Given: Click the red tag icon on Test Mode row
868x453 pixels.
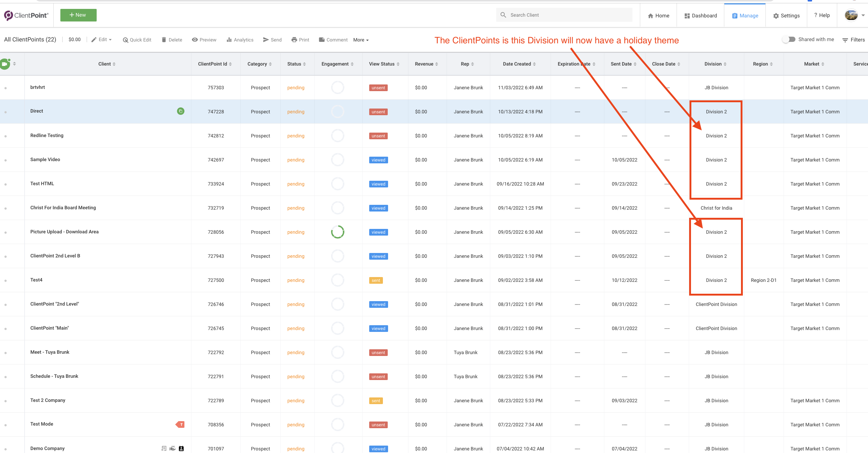Looking at the screenshot, I should click(180, 424).
